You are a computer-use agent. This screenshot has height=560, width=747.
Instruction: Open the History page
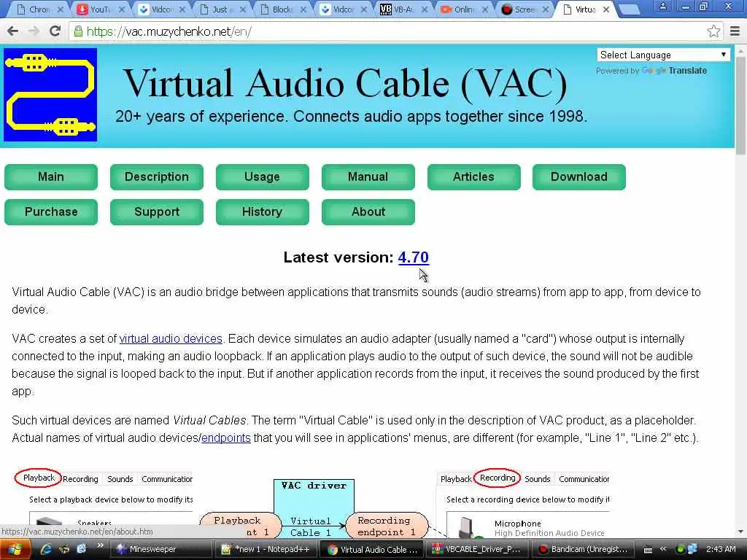coord(262,212)
